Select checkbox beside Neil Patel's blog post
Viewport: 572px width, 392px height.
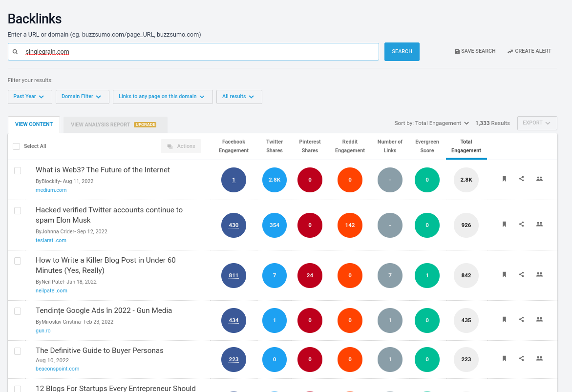18,261
